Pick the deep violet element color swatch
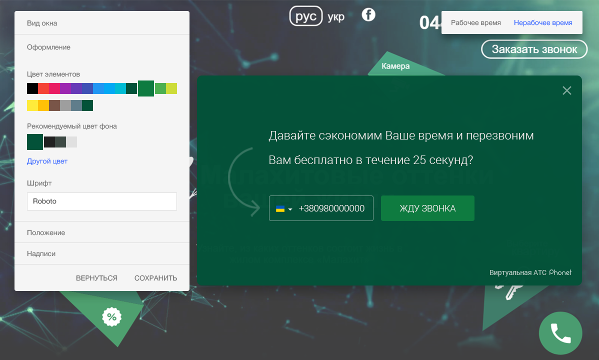This screenshot has height=360, width=599. 77,88
